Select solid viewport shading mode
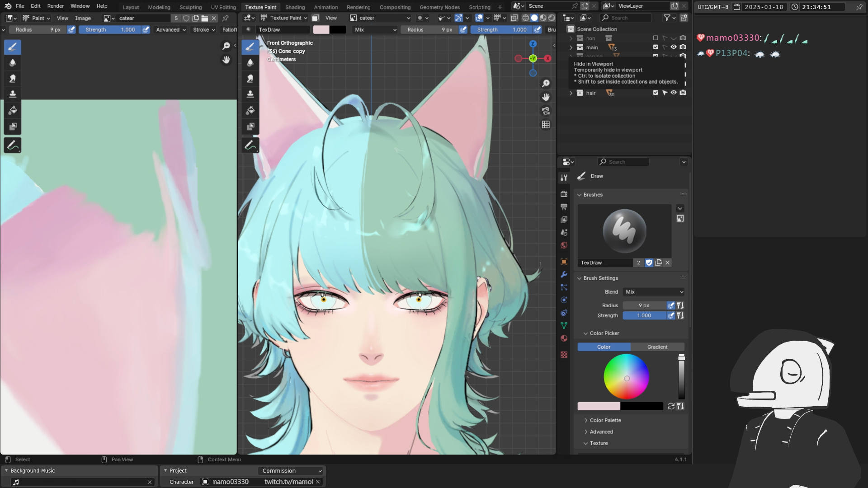Image resolution: width=868 pixels, height=488 pixels. pos(534,18)
